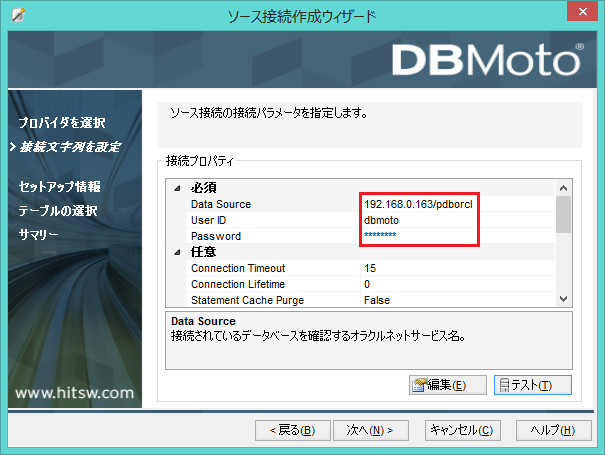Select the Connection Timeout property label
The image size is (605, 455).
pos(238,268)
